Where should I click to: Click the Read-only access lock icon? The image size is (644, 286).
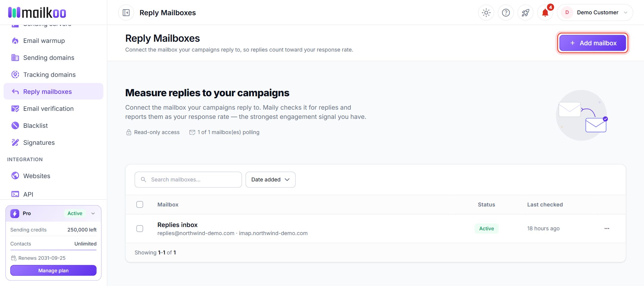pyautogui.click(x=129, y=132)
